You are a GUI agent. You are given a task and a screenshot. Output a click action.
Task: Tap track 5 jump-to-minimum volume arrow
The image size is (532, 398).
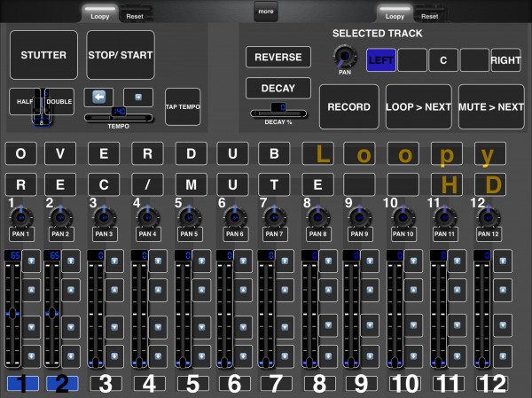201,356
